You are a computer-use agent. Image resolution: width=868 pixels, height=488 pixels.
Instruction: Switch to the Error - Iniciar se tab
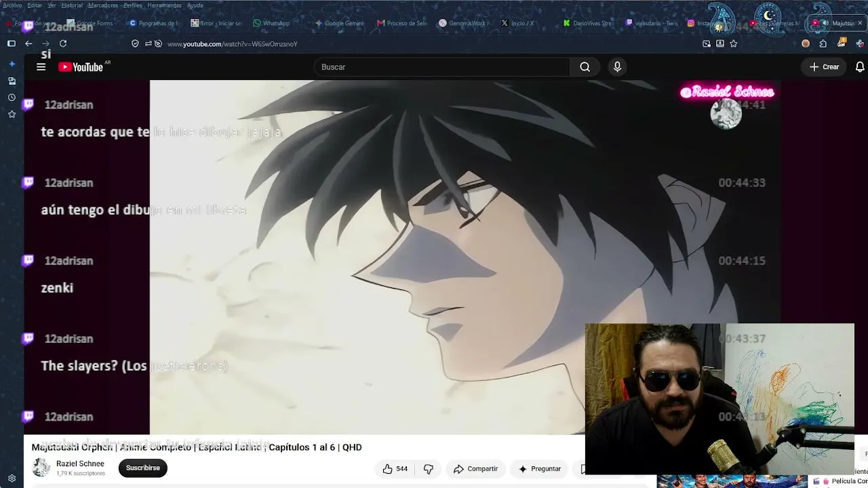216,23
